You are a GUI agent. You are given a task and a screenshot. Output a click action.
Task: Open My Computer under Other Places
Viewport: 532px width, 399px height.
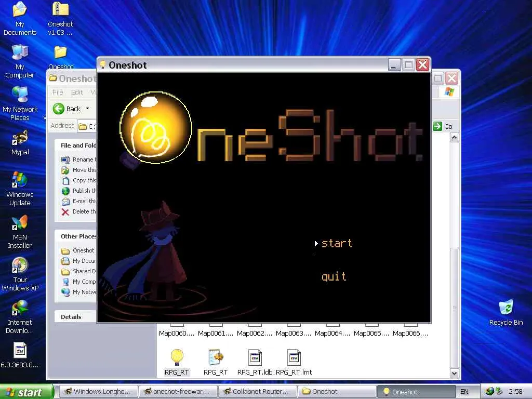79,282
